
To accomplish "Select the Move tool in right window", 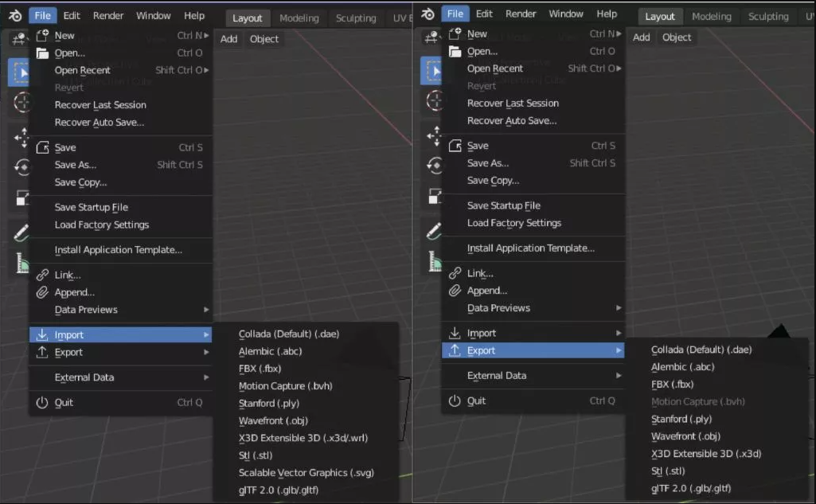I will point(435,136).
